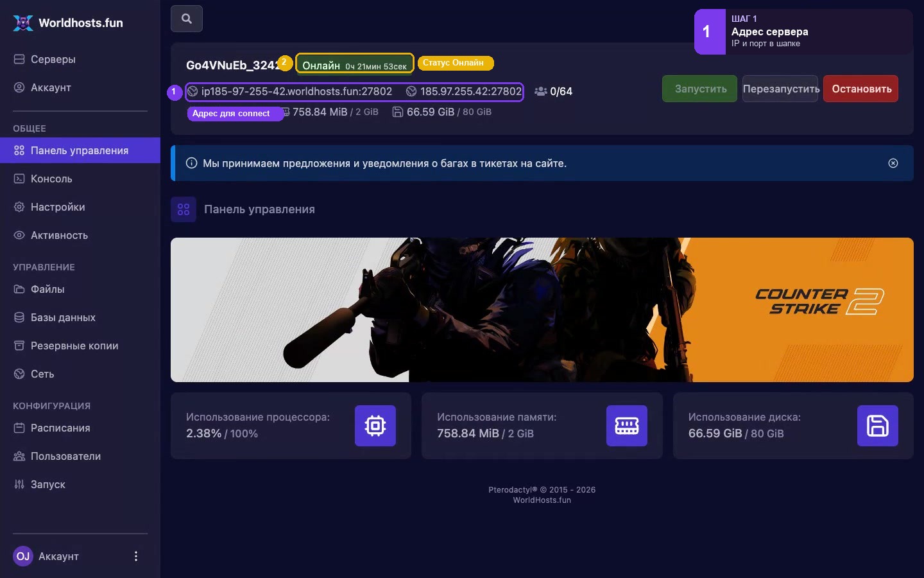924x578 pixels.
Task: Go to the Сеть page
Action: pos(80,374)
